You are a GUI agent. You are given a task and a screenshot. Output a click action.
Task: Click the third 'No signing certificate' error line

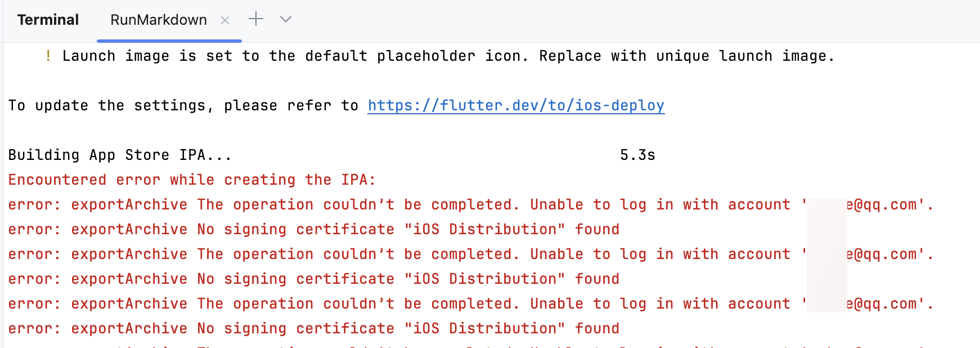click(313, 328)
